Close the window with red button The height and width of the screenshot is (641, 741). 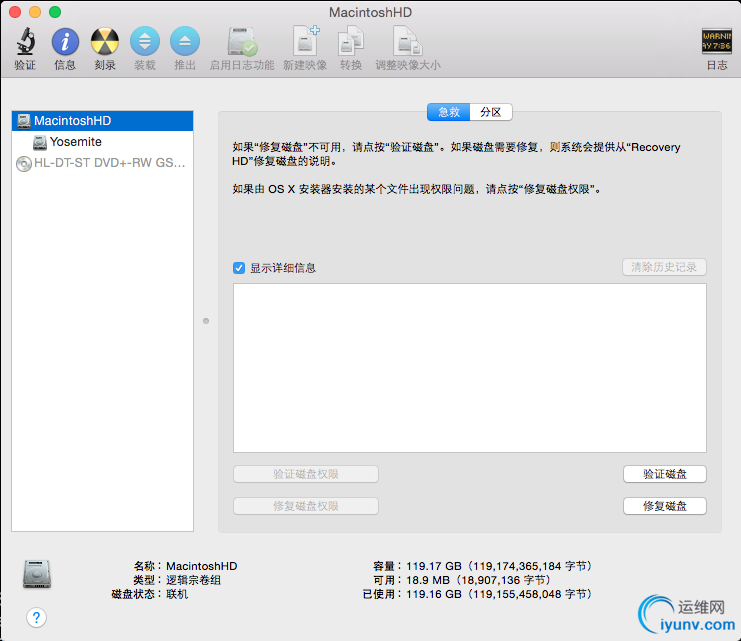pos(15,12)
